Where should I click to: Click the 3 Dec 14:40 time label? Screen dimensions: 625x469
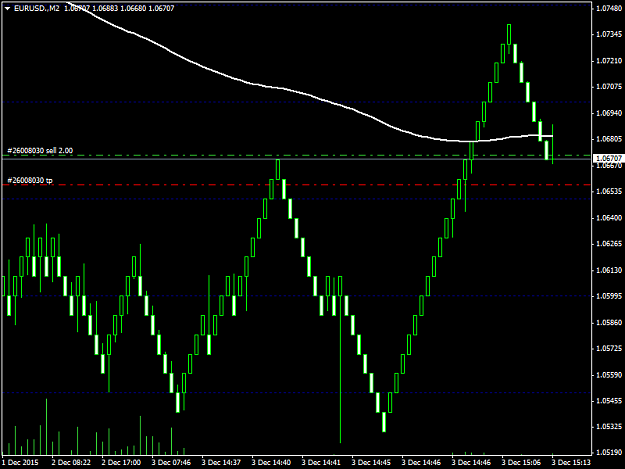(271, 463)
